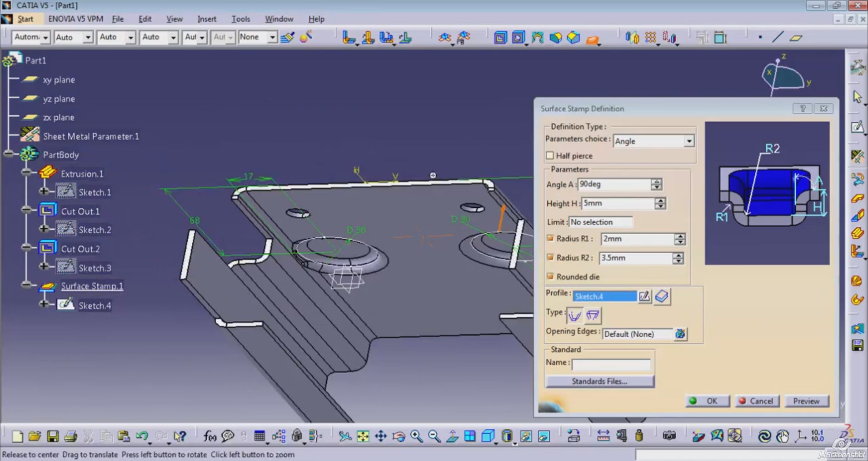Click the catalog icon next to Profile
The width and height of the screenshot is (868, 461).
662,296
